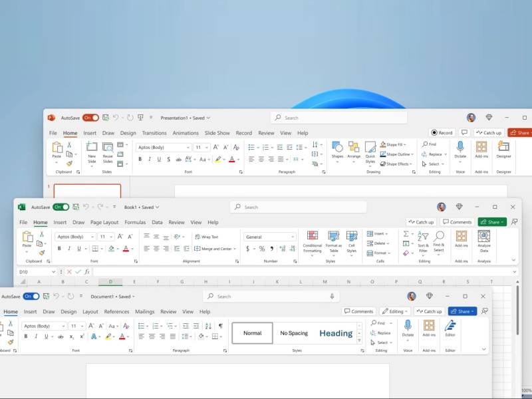Toggle AutoSave switch in PowerPoint

click(x=90, y=118)
